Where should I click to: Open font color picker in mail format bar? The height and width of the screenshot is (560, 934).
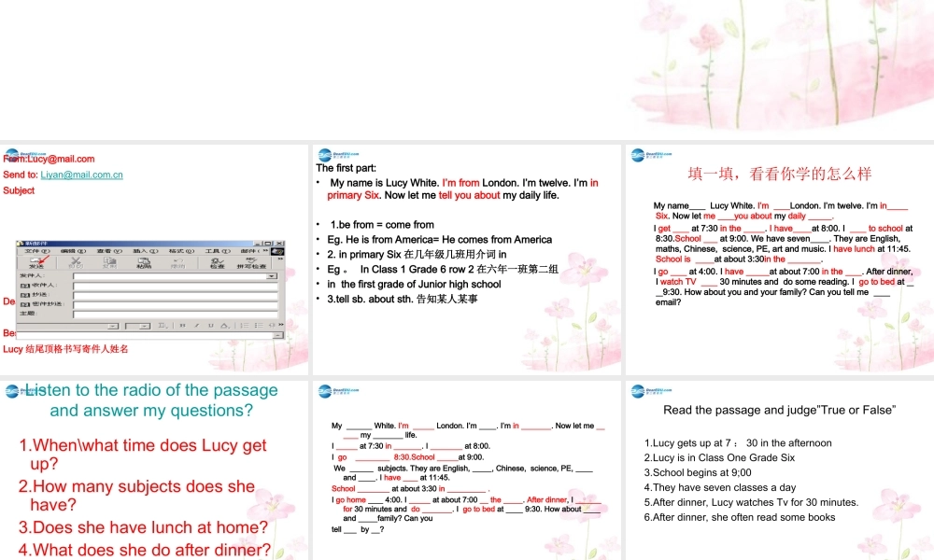pyautogui.click(x=225, y=326)
